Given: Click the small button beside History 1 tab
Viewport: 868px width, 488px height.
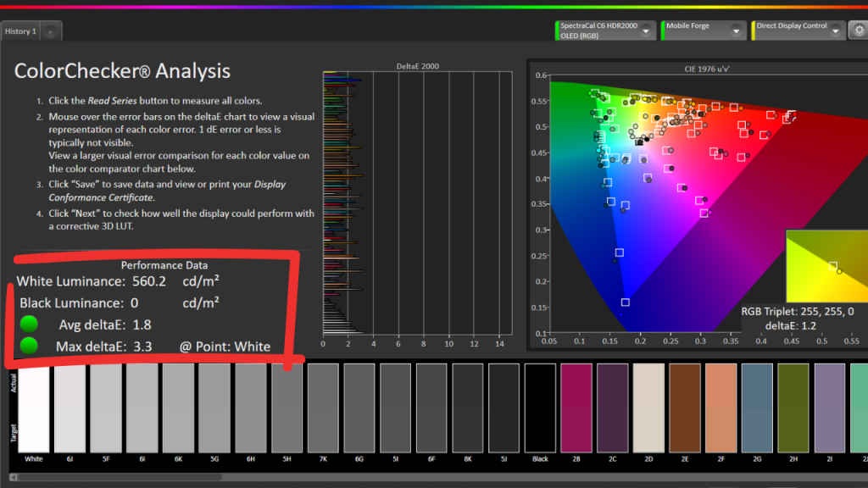Looking at the screenshot, I should (50, 32).
